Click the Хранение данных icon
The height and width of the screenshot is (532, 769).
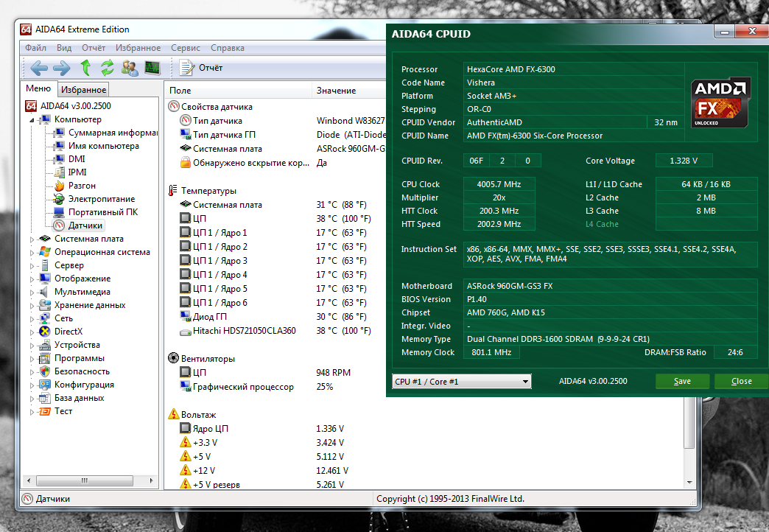(45, 305)
